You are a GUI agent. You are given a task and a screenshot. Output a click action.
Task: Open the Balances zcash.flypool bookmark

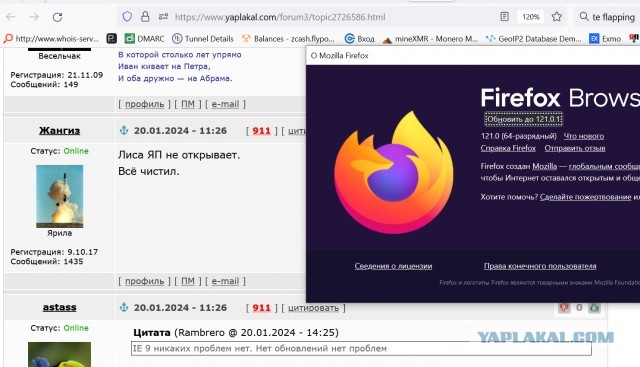(288, 39)
